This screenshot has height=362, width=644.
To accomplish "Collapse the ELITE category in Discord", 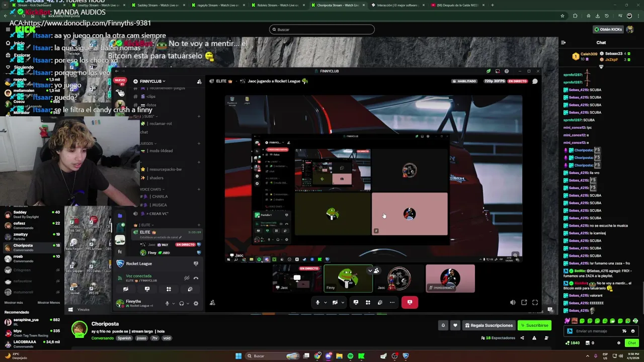I will [143, 225].
